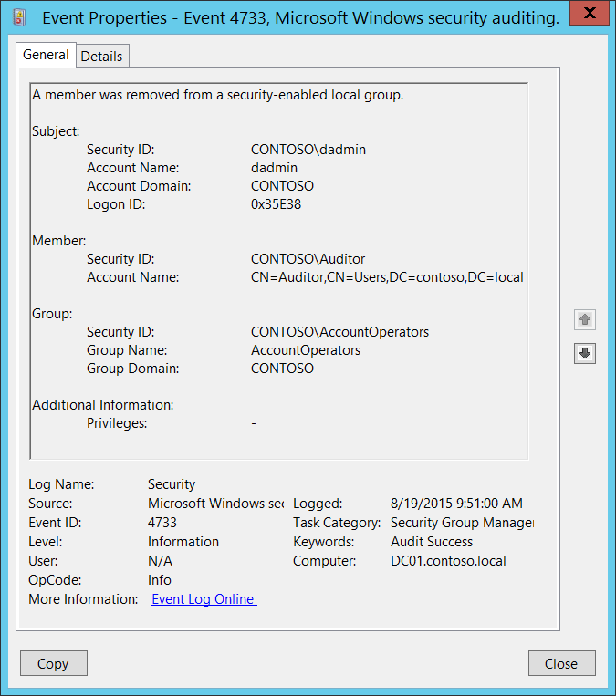Click the Source value Microsoft Windows
The width and height of the screenshot is (616, 696).
(216, 504)
